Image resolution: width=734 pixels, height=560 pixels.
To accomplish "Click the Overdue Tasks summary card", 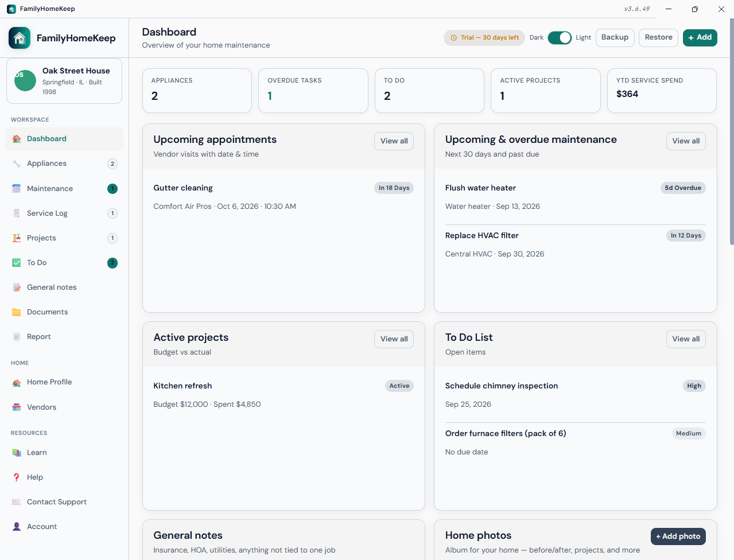I will click(313, 91).
